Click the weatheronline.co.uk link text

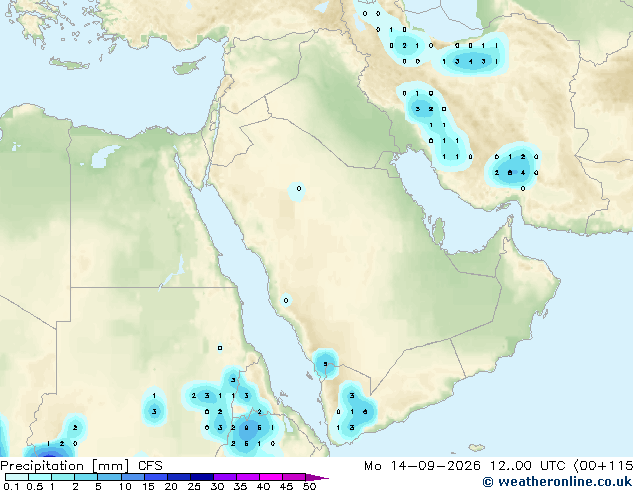click(565, 482)
